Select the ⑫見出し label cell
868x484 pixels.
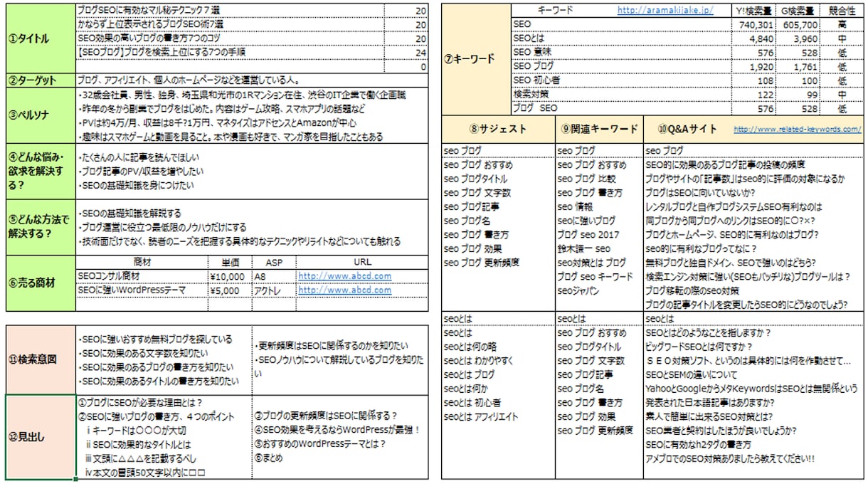pos(40,437)
